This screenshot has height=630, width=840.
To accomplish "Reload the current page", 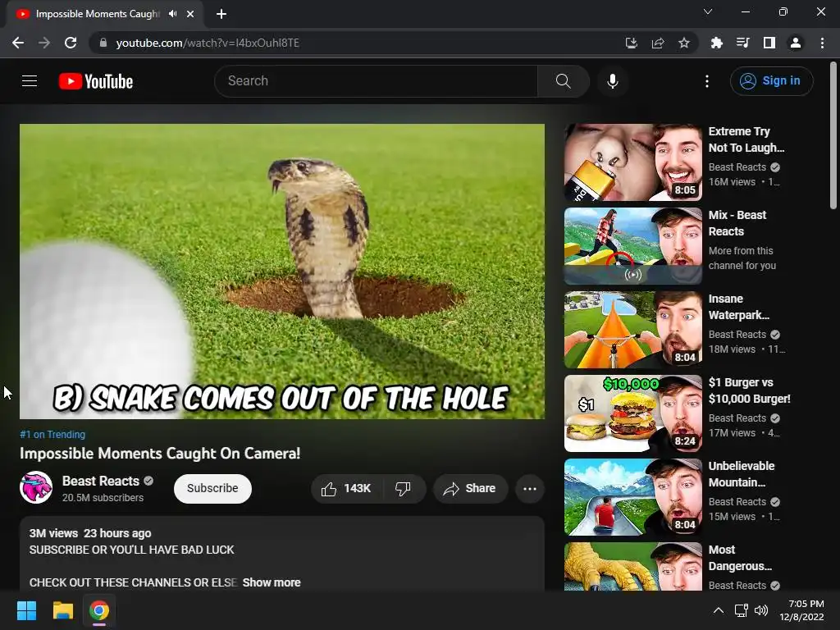I will click(x=71, y=43).
